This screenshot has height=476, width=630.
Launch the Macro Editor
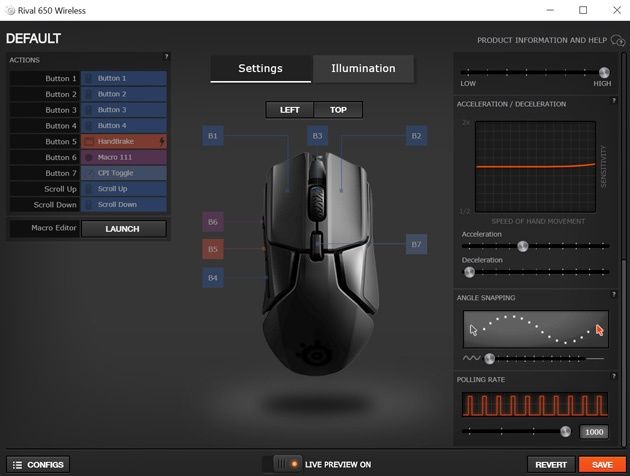[x=124, y=229]
